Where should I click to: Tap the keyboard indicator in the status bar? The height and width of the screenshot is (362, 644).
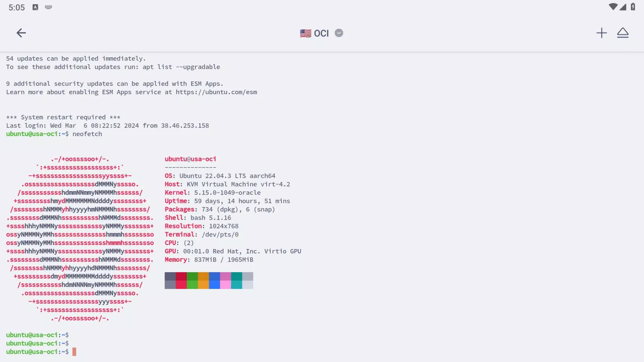pyautogui.click(x=48, y=7)
